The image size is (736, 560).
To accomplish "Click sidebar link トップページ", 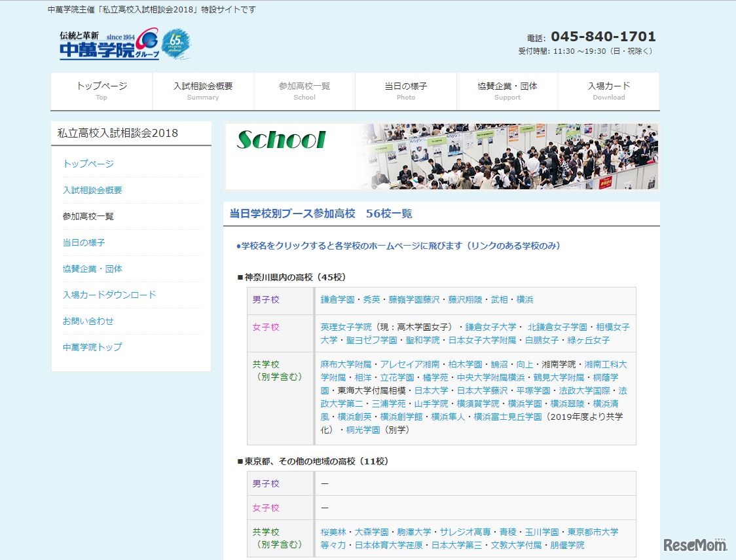I will pos(88,164).
